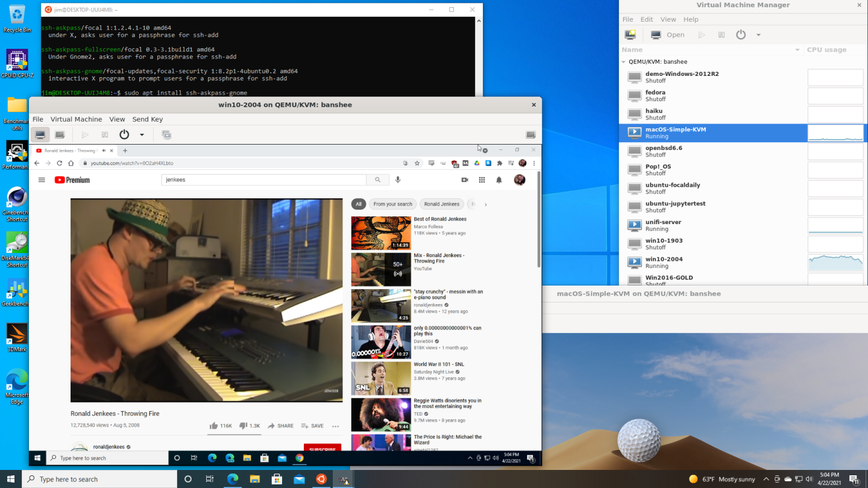Open the Name column sort dropdown in virt-manager
The image size is (868, 488).
pos(797,49)
